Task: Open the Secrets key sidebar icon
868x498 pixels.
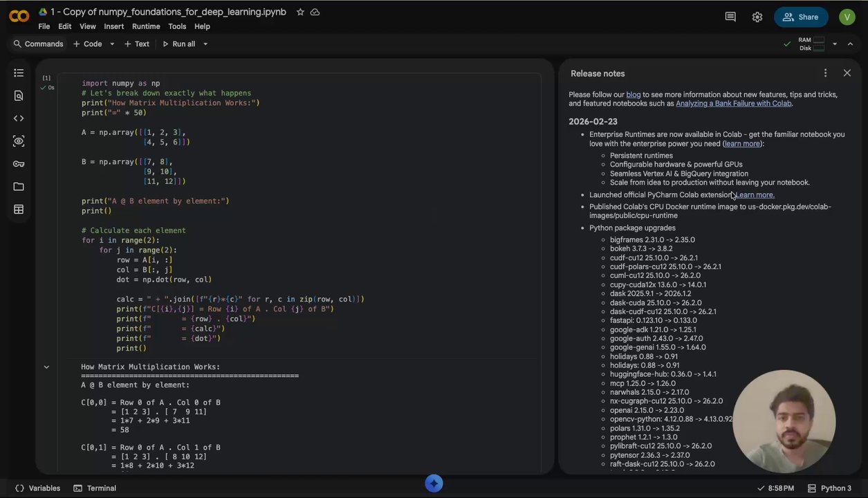Action: coord(19,164)
